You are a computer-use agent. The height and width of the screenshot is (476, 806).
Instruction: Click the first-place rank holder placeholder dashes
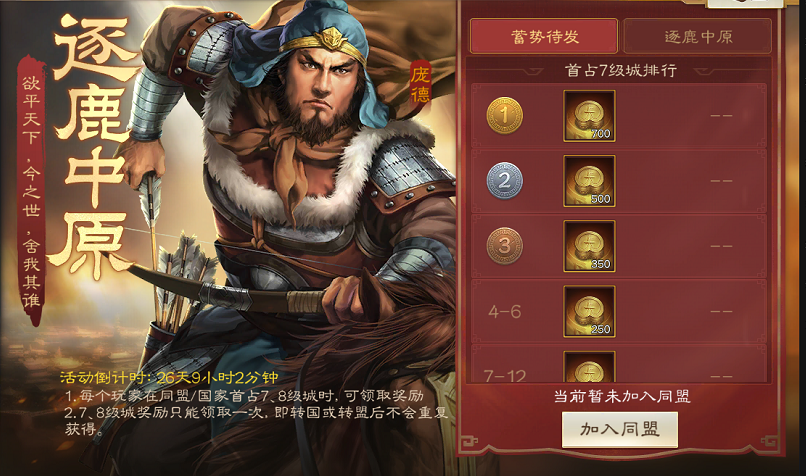tap(721, 116)
